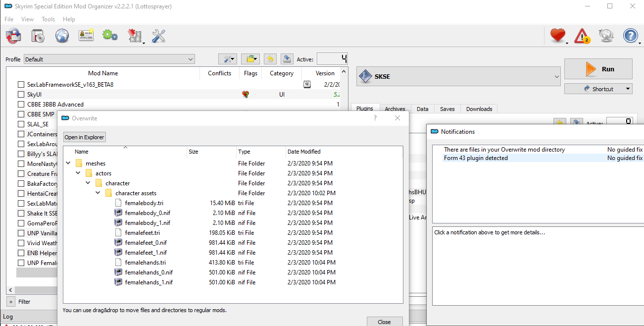Expand the filter panel arrow button
644x326 pixels.
tap(10, 301)
